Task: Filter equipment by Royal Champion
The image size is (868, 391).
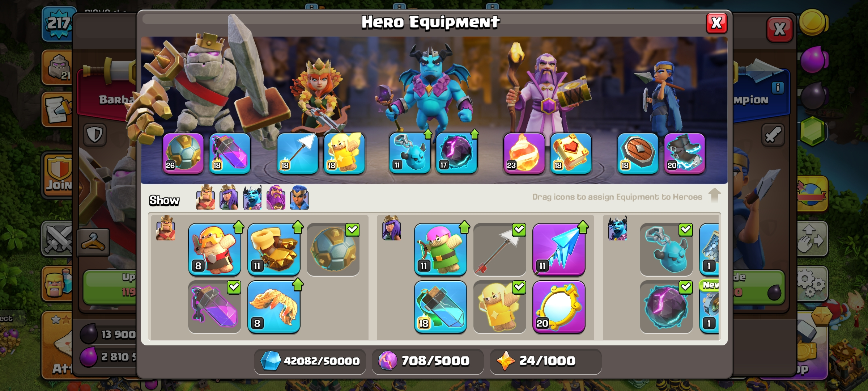Action: [x=299, y=198]
